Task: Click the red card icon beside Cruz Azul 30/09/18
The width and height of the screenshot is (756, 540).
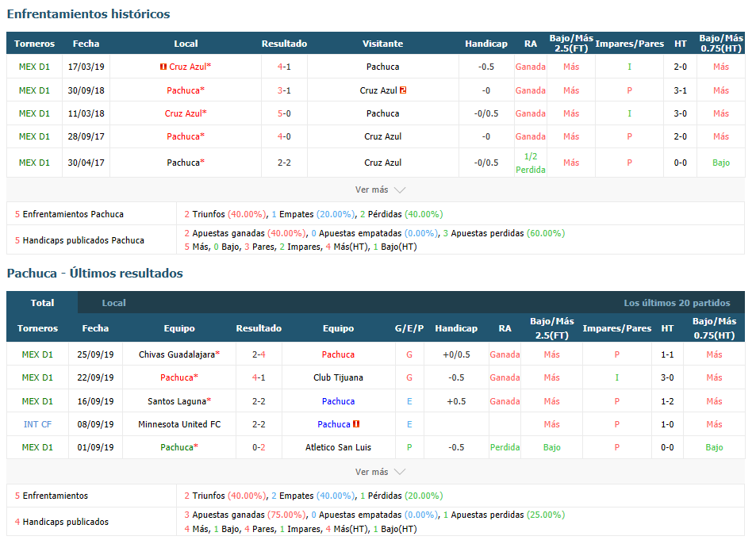Action: pyautogui.click(x=403, y=90)
